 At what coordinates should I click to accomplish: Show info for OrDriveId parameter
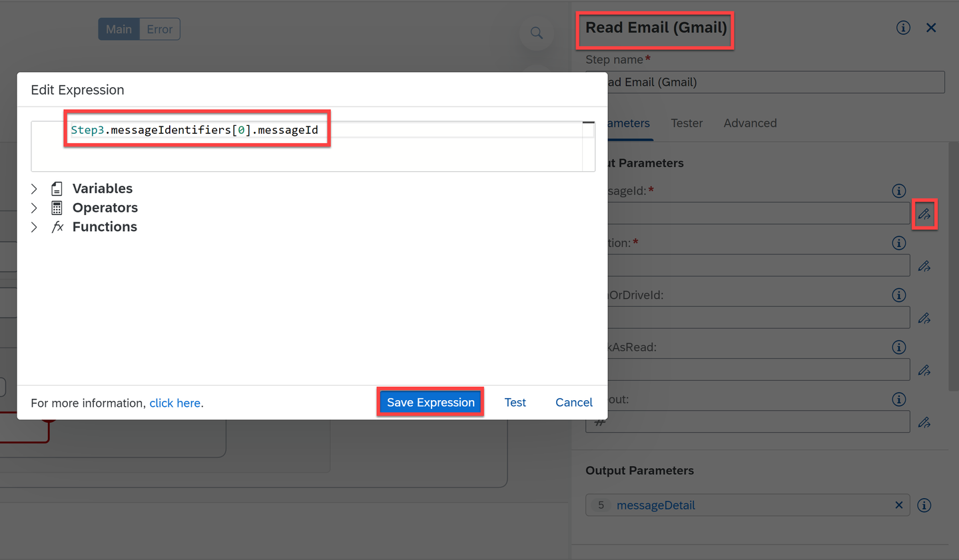pyautogui.click(x=899, y=295)
